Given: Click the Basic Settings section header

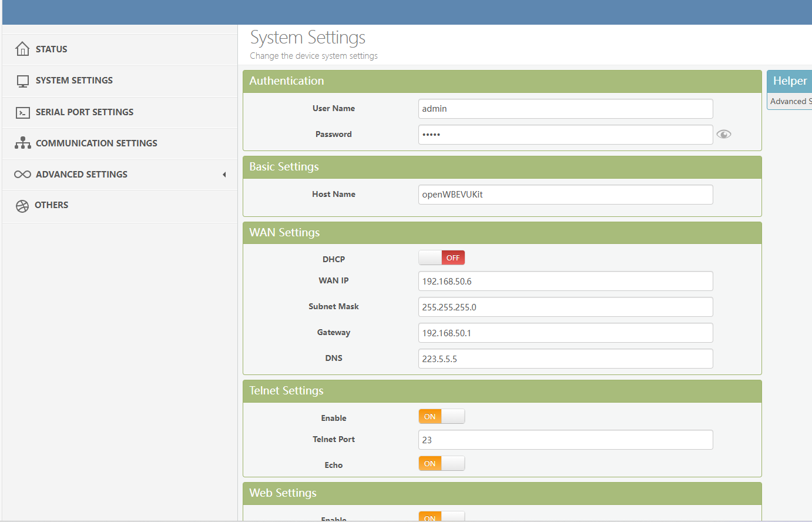Looking at the screenshot, I should [502, 167].
